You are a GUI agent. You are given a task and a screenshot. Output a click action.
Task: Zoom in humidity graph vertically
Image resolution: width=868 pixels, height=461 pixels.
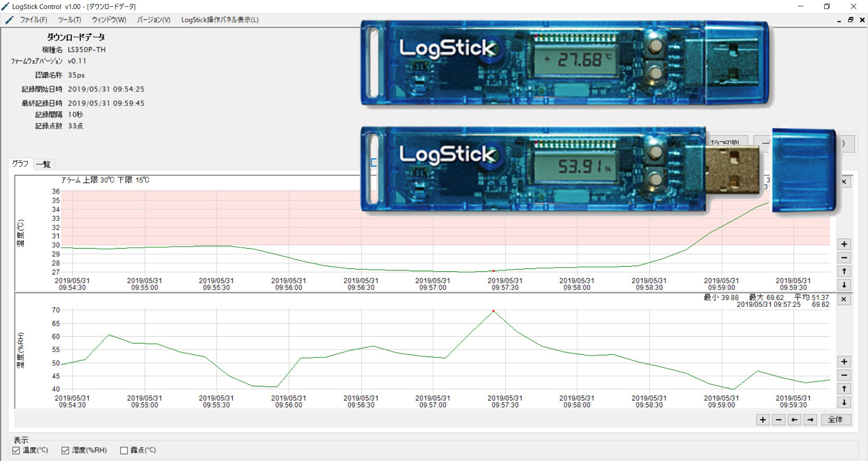(x=844, y=362)
